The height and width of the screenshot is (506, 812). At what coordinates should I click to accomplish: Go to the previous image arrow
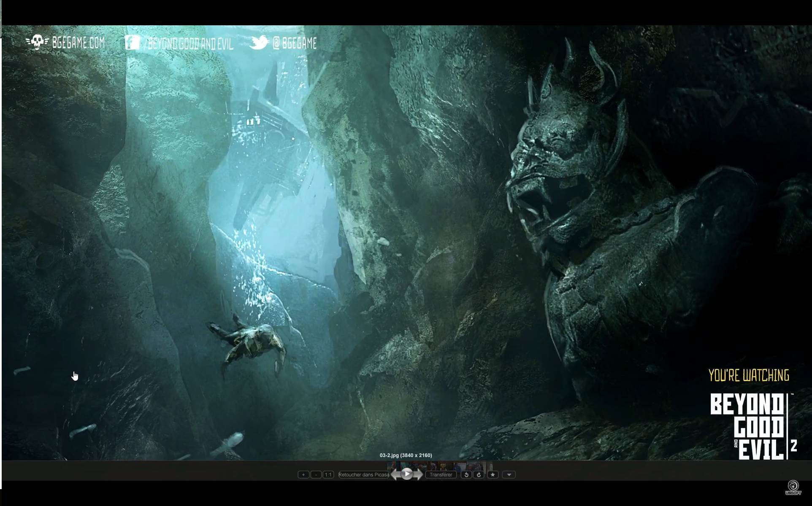395,474
